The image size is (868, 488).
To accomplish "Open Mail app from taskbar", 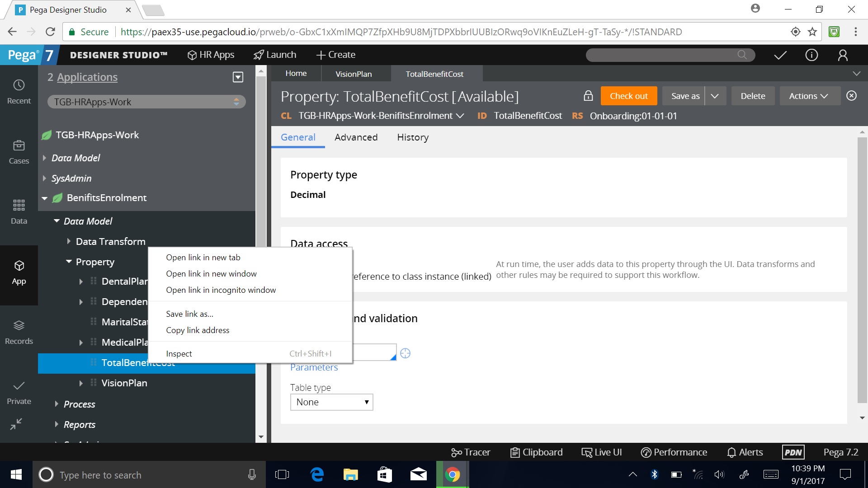I will [418, 474].
